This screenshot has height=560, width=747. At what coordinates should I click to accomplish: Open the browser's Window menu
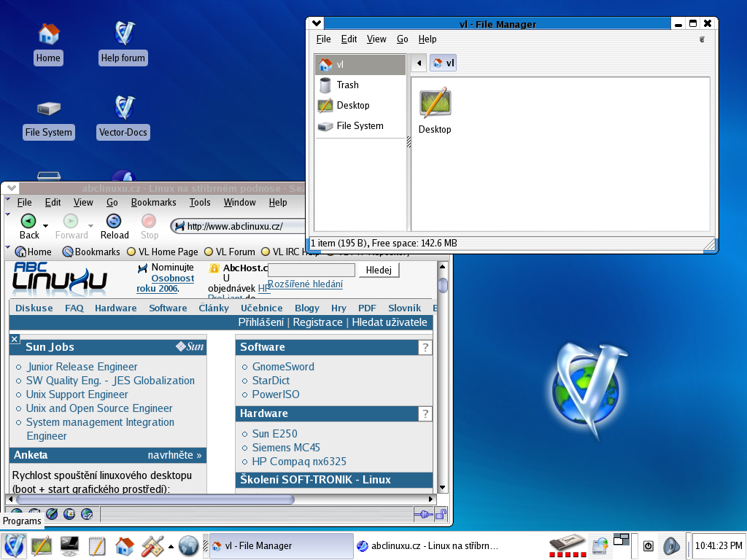(239, 203)
